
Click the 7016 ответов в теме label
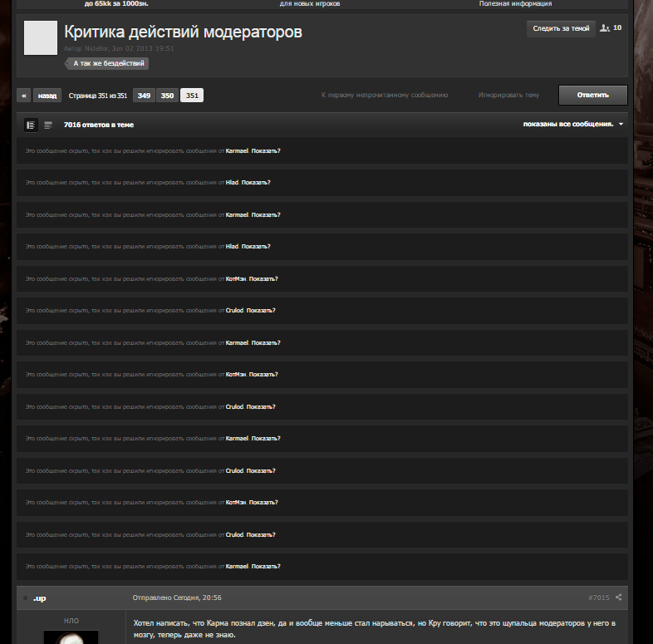click(x=99, y=125)
